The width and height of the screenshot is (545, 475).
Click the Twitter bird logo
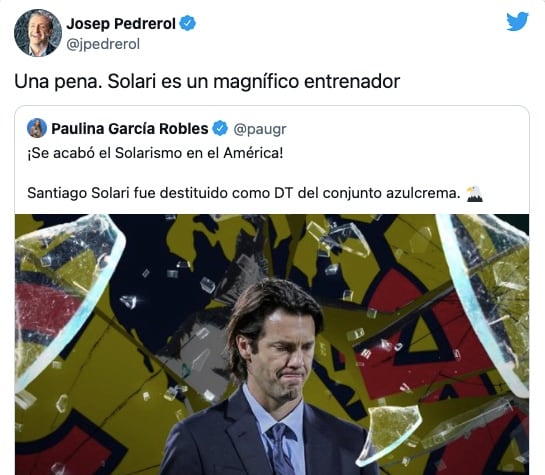(517, 22)
